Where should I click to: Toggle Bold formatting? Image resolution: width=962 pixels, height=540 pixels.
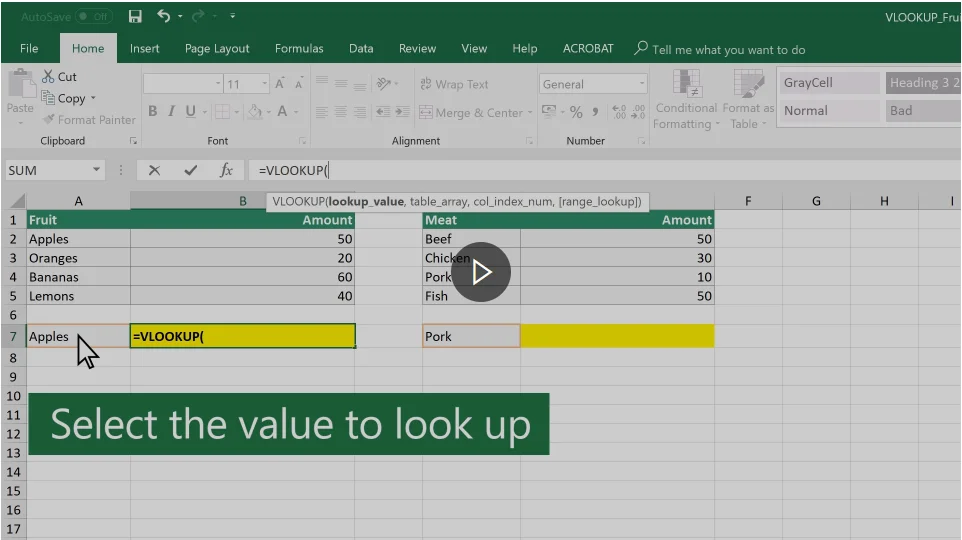[x=153, y=111]
